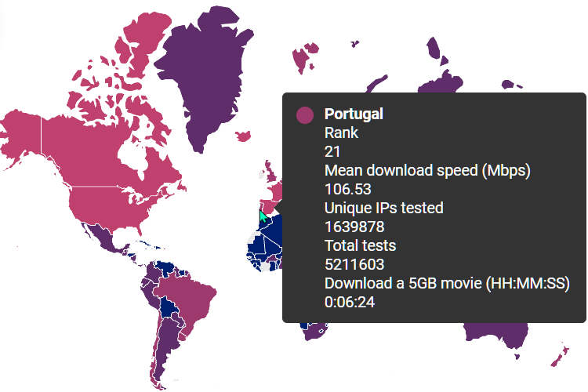Select Svalbard islands on the map
This screenshot has width=588, height=392.
tap(304, 56)
